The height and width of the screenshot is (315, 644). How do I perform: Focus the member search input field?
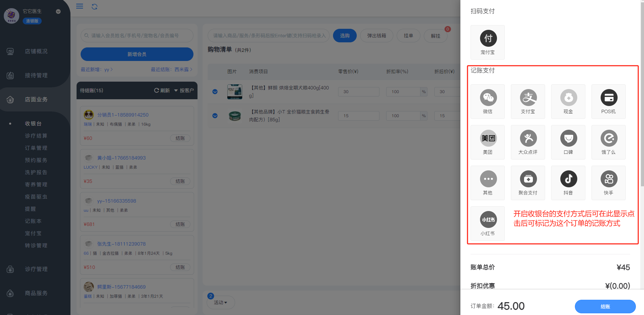click(x=137, y=36)
